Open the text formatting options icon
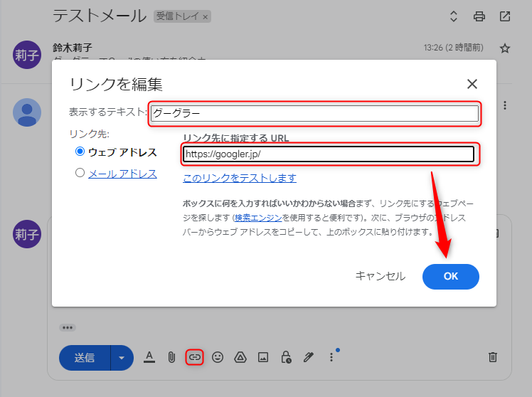 pos(149,357)
